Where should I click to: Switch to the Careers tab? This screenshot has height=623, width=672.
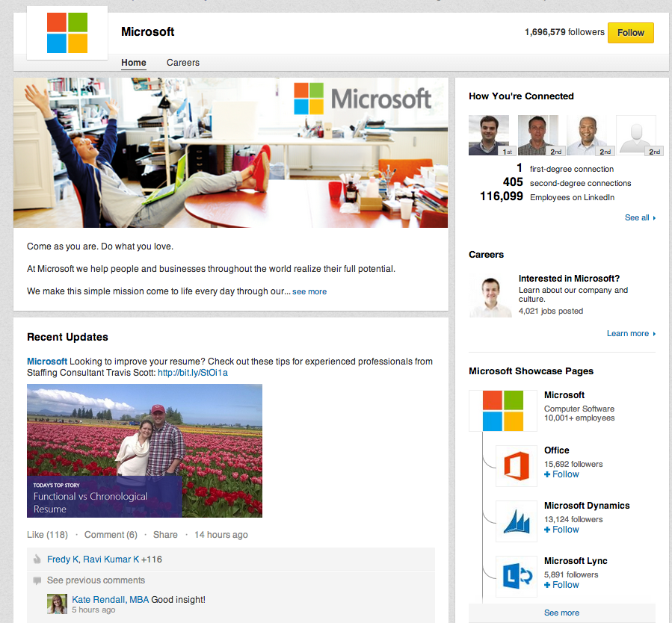pyautogui.click(x=183, y=63)
